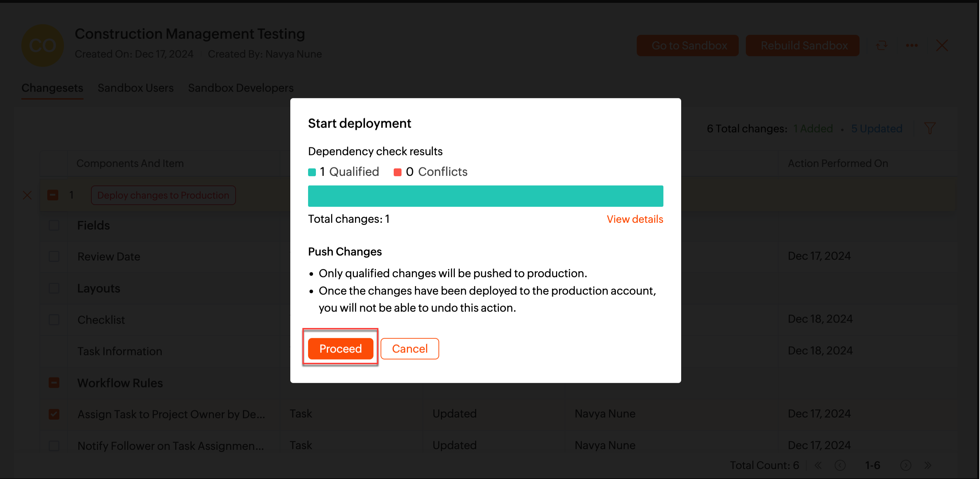Switch to Sandbox Users tab

point(135,88)
